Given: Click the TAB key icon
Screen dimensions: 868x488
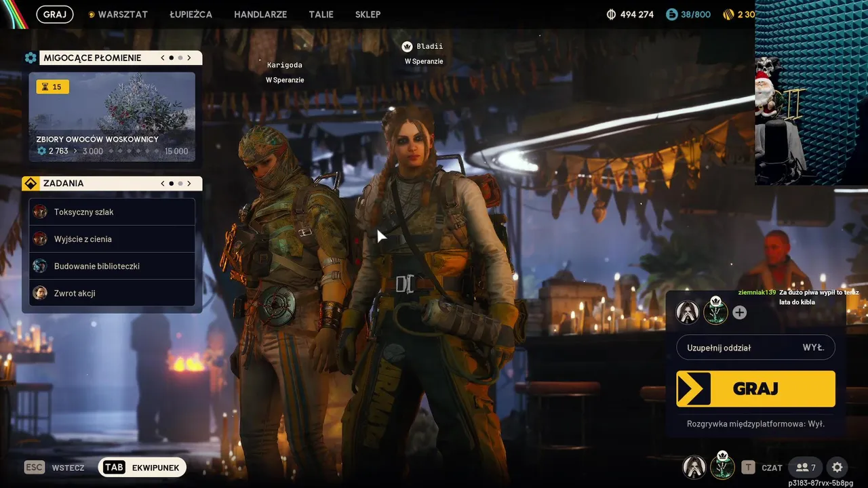Looking at the screenshot, I should pos(114,467).
